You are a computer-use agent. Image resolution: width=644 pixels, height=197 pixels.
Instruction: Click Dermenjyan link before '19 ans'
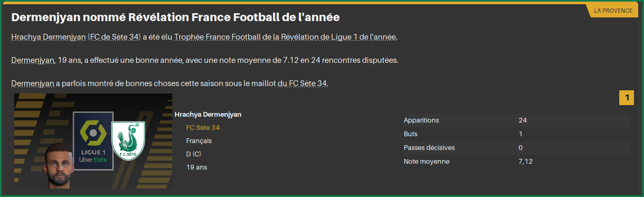[x=33, y=60]
